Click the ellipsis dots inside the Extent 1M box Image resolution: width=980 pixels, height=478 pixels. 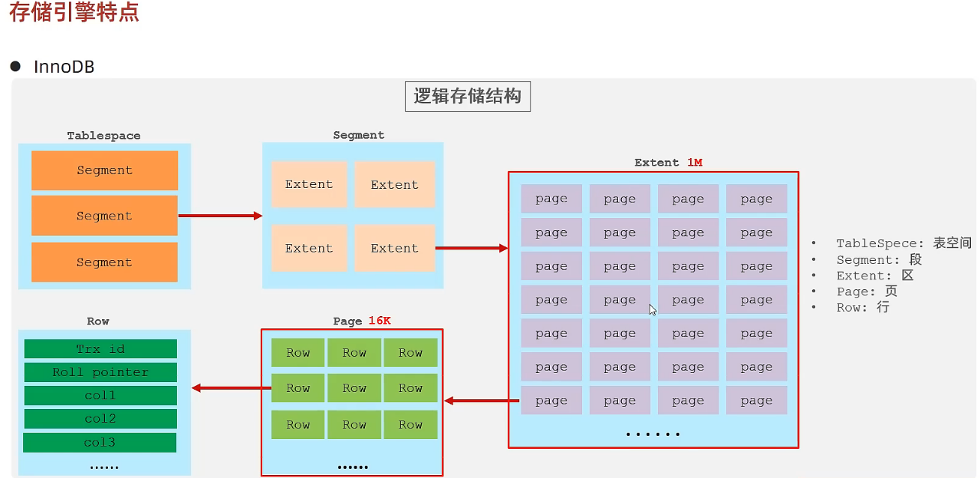point(653,435)
